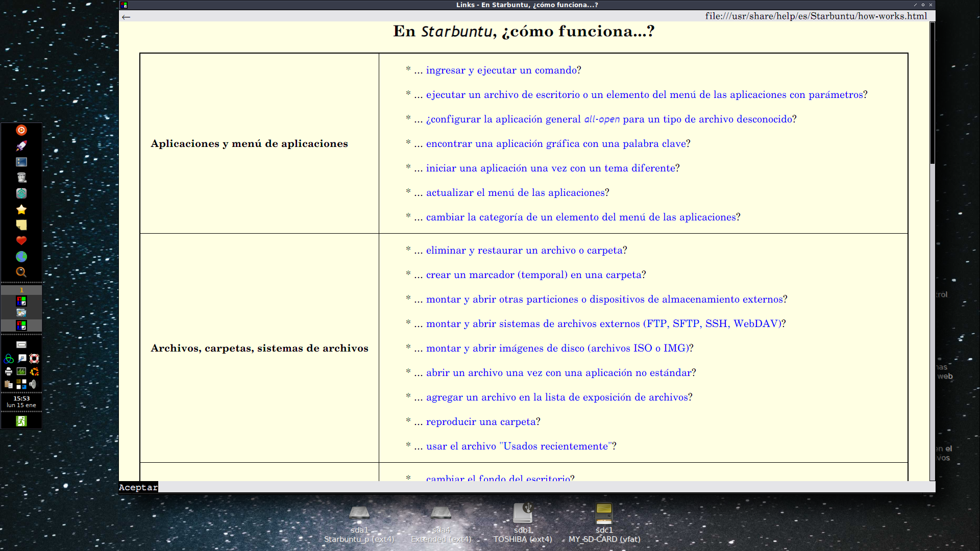
Task: Launch the rocket icon in the left panel
Action: [x=21, y=146]
